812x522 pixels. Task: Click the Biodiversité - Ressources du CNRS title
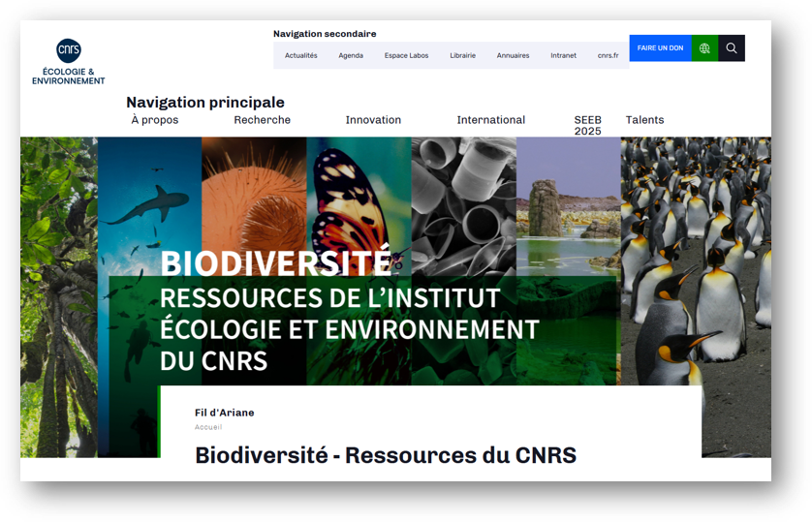tap(386, 455)
